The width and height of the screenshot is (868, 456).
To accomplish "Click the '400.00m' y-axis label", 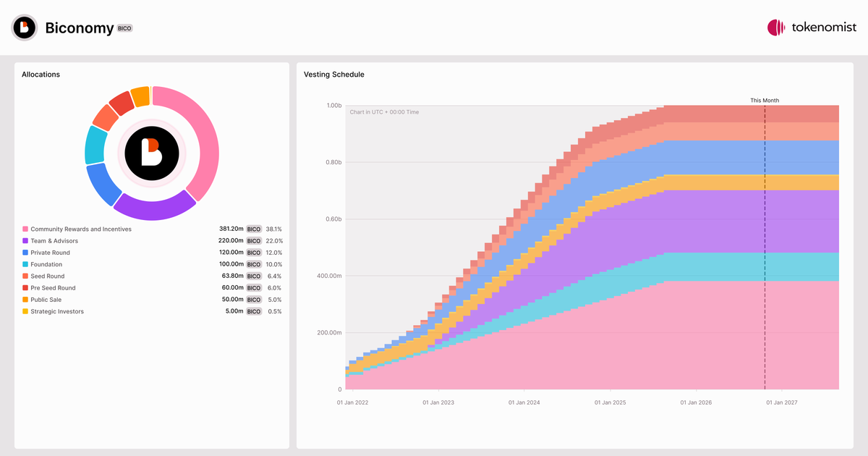I will click(x=330, y=276).
